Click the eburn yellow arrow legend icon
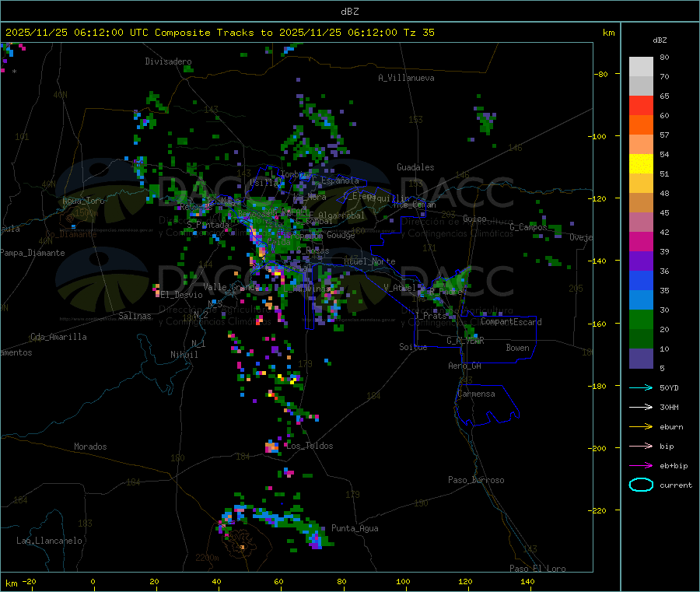The height and width of the screenshot is (592, 700). click(641, 427)
